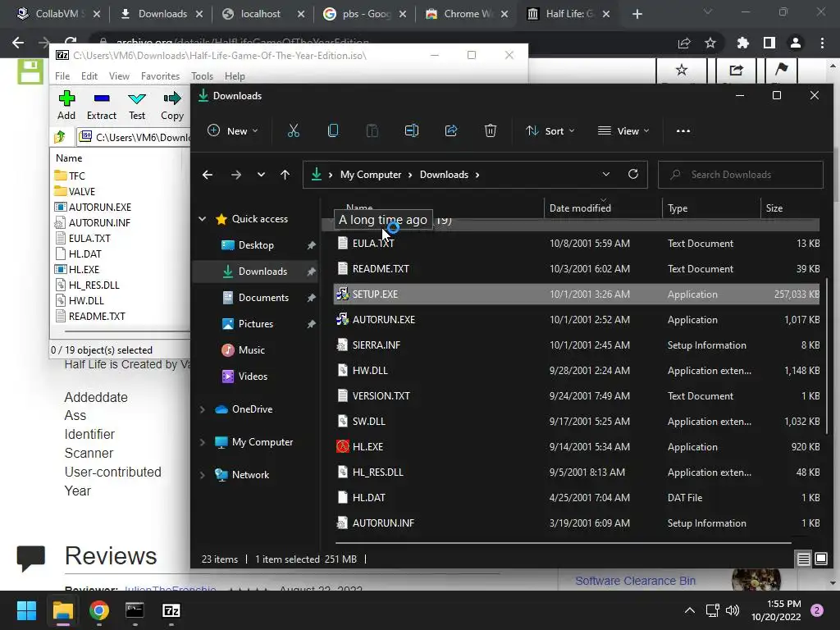This screenshot has height=630, width=840.
Task: Click My Computer breadcrumb in address bar
Action: [371, 175]
